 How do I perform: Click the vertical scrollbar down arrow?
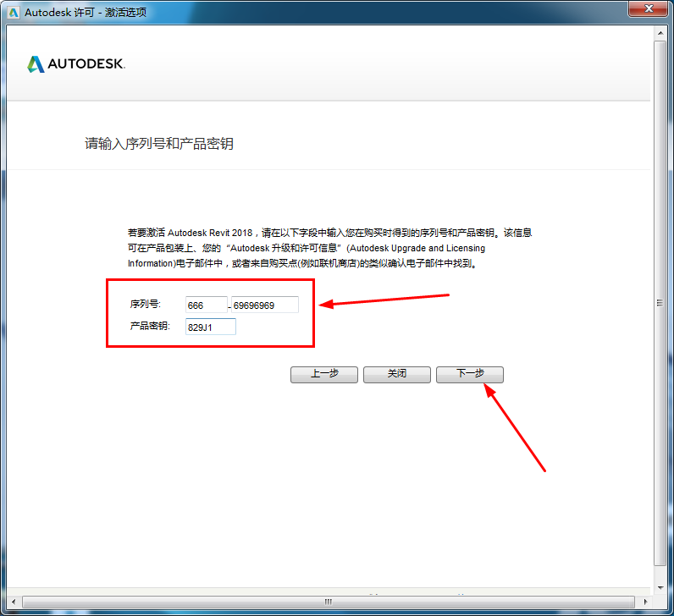660,586
